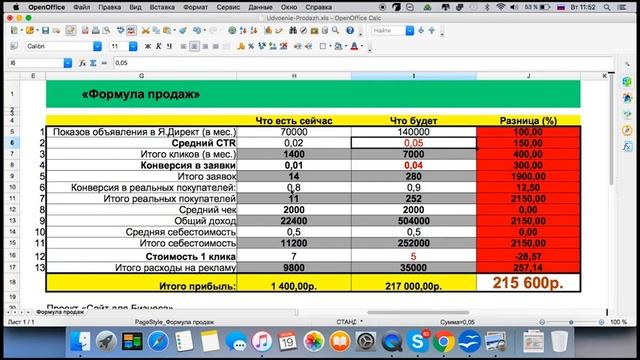The width and height of the screenshot is (640, 360).
Task: Open Page Preview icon
Action: click(107, 31)
